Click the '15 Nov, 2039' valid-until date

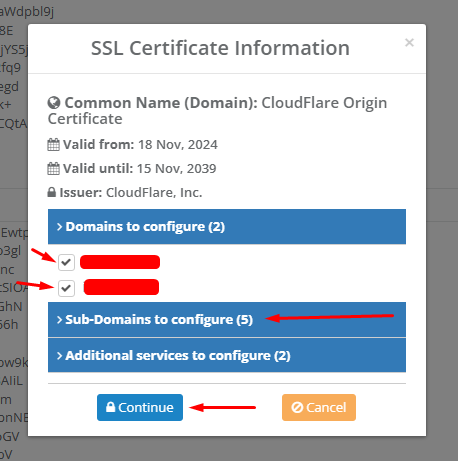pos(176,169)
